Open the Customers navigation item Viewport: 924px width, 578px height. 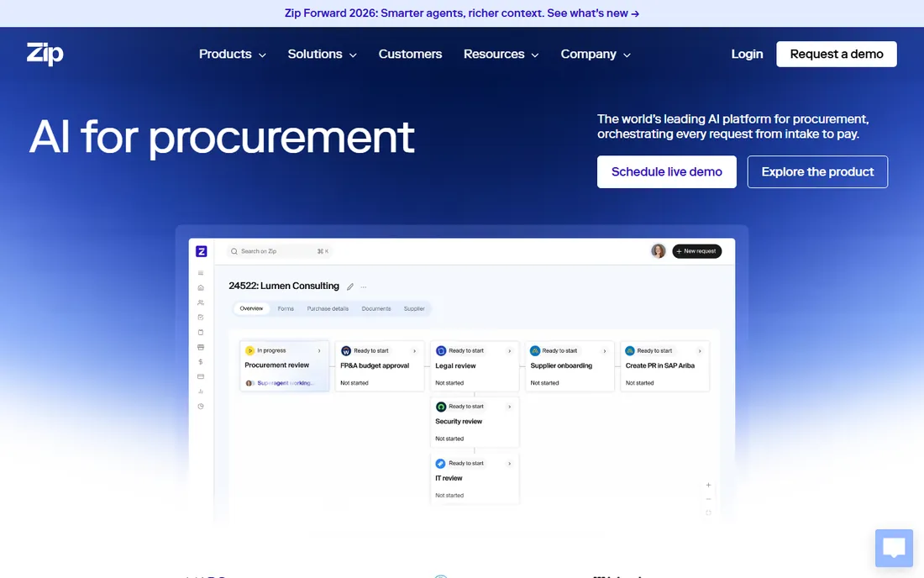410,55
